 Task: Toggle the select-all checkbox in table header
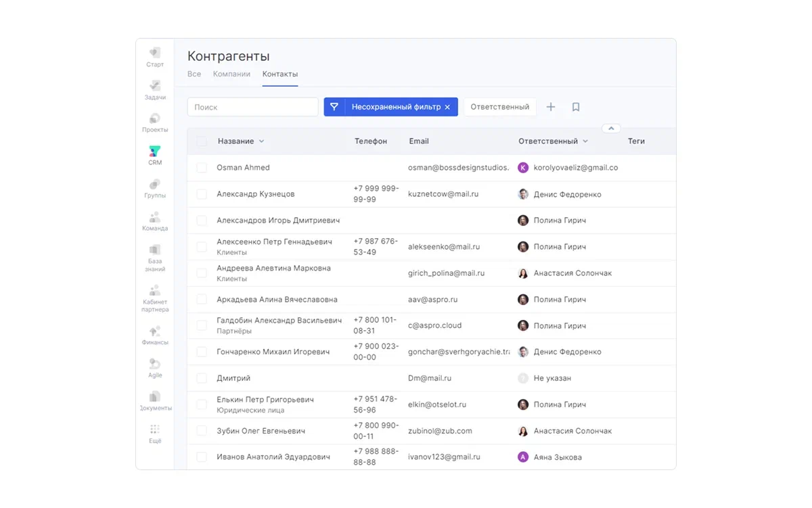202,141
